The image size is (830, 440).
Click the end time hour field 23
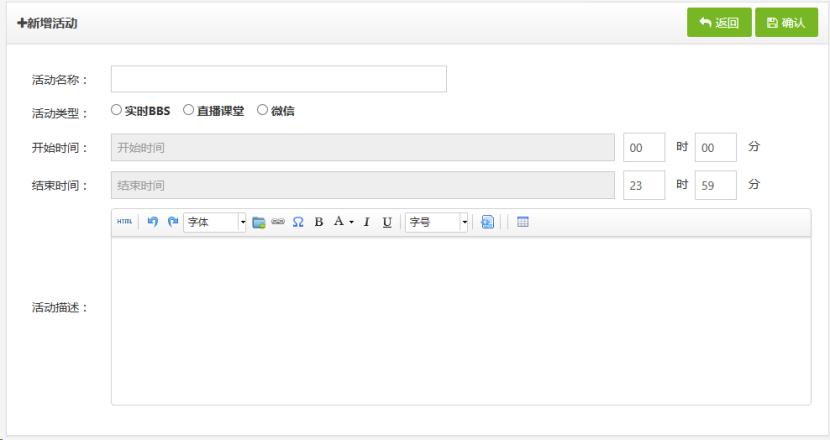(644, 185)
